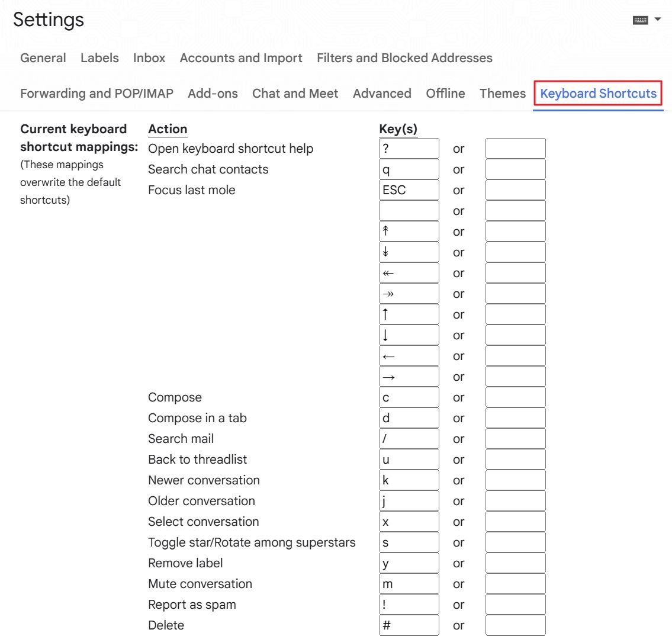672x636 pixels.
Task: Open Filters and Blocked Addresses tab
Action: click(x=404, y=58)
